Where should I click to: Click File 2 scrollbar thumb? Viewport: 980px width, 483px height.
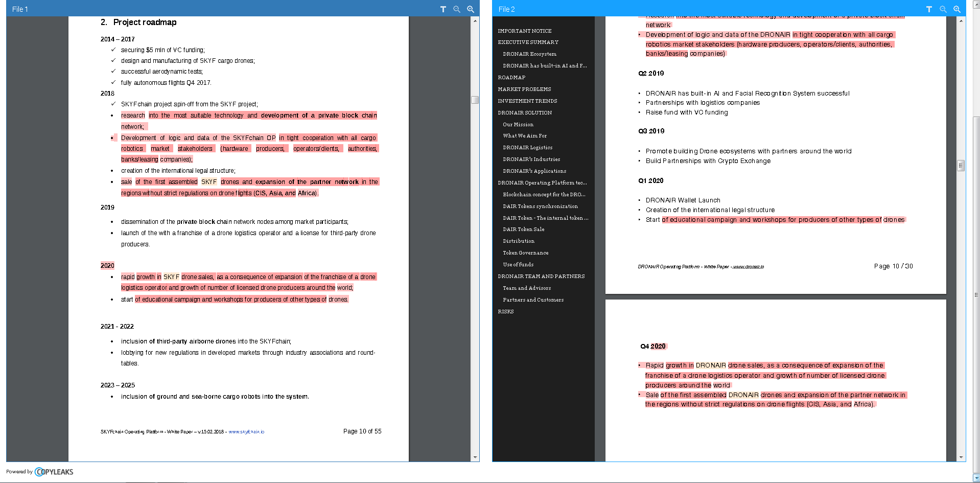click(961, 166)
